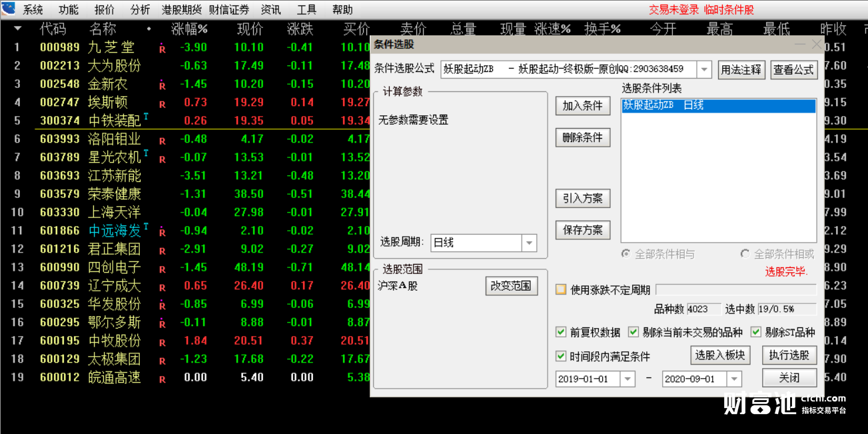Open the start date 2019-01-01 dropdown
Image resolution: width=868 pixels, height=434 pixels.
pyautogui.click(x=628, y=379)
